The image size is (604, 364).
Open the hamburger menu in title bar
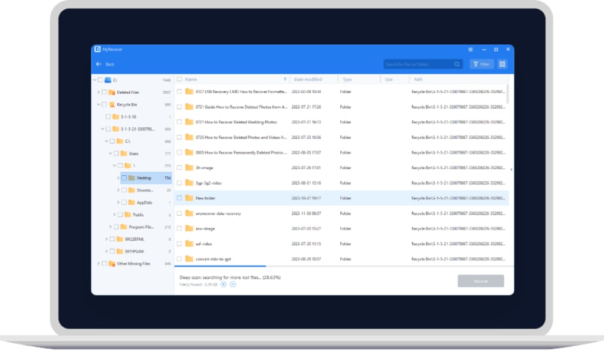point(470,50)
